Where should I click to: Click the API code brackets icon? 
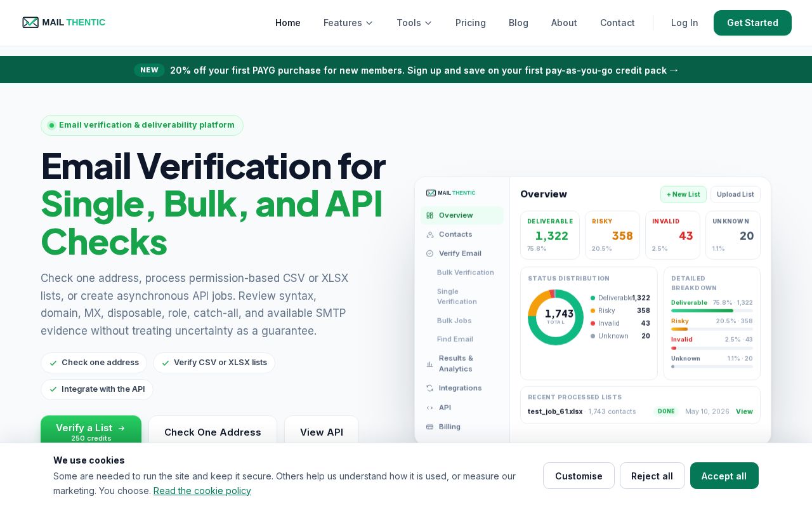tap(429, 408)
